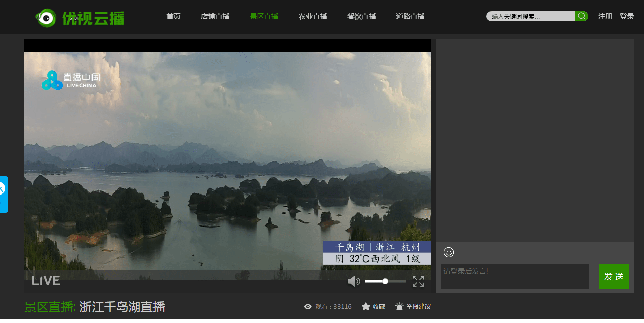The image size is (644, 323).
Task: Open 餐饮直播 navigation item
Action: [x=361, y=16]
